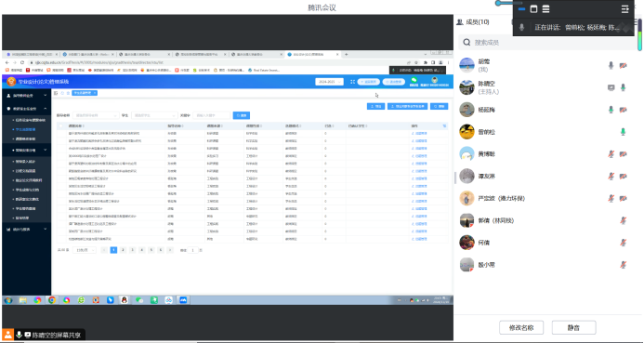
Task: Toggle microphone icon beside 胡鸾 (我)
Action: pyautogui.click(x=611, y=65)
